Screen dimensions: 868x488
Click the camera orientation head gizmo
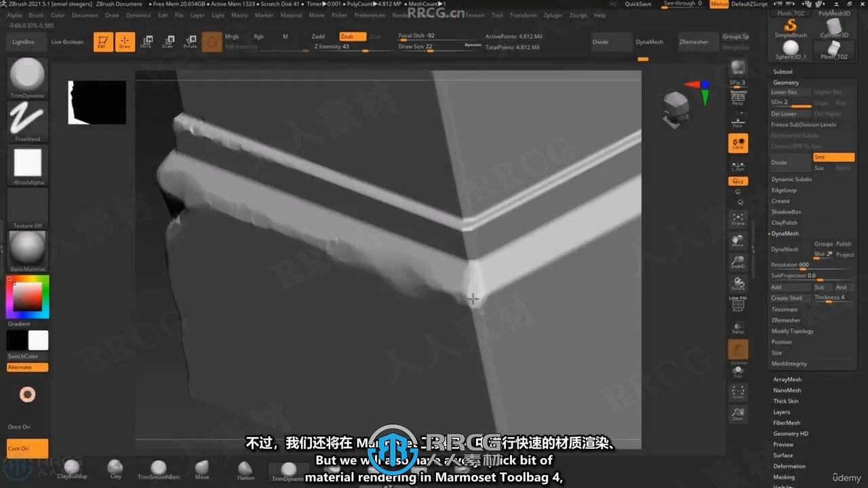tap(675, 110)
